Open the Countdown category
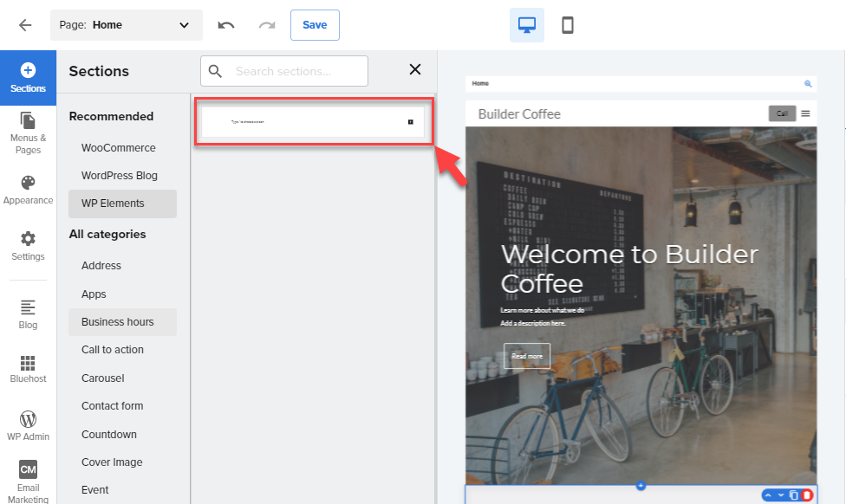Screen dimensions: 846x504 point(109,435)
